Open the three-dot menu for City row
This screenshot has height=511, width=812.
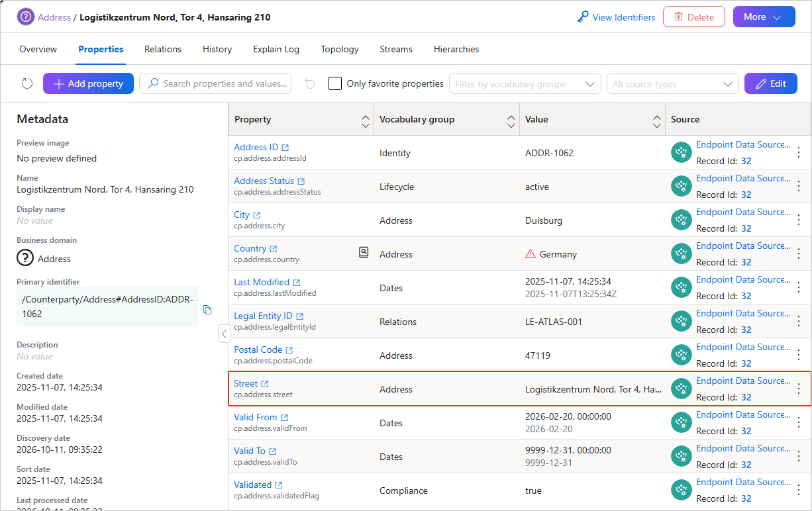pos(799,220)
